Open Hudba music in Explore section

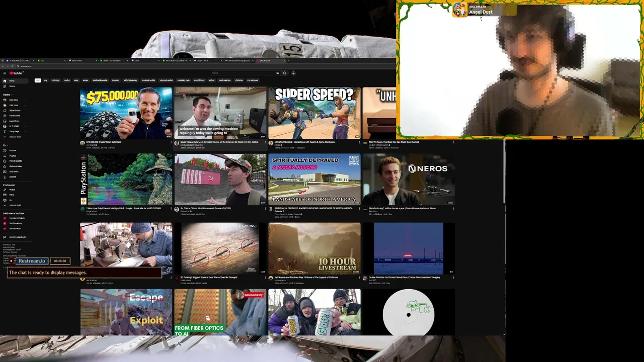pyautogui.click(x=14, y=190)
